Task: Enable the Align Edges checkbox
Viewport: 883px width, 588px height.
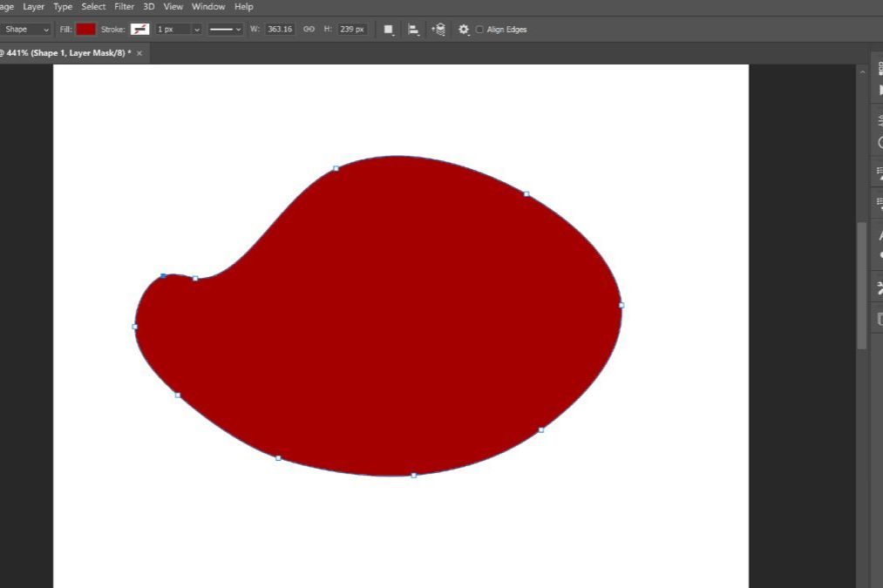Action: [479, 30]
